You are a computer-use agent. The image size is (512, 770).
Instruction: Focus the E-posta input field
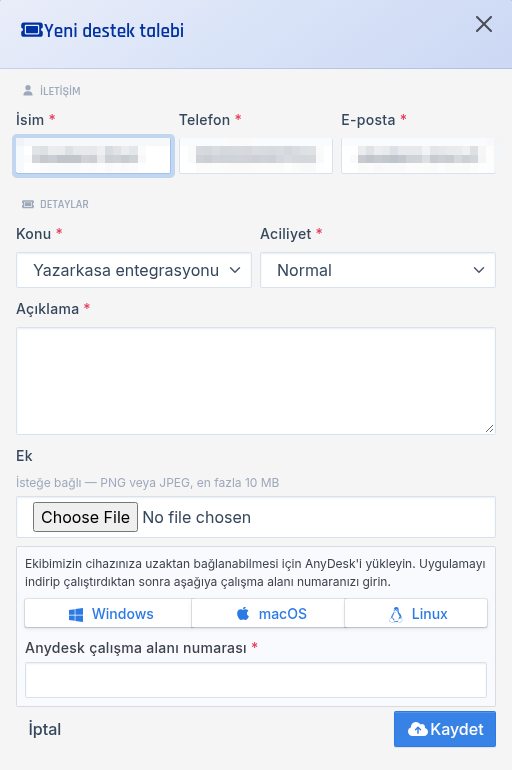[418, 156]
